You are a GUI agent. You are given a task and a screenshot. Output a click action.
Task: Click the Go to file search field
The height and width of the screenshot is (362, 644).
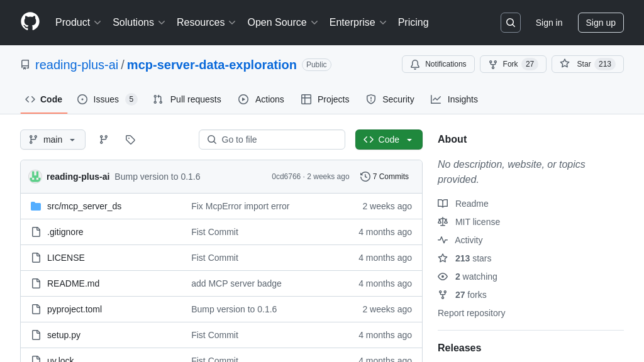coord(272,140)
